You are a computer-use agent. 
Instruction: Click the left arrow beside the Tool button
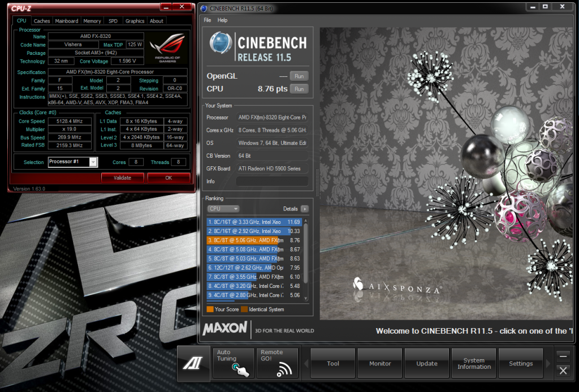tap(306, 364)
